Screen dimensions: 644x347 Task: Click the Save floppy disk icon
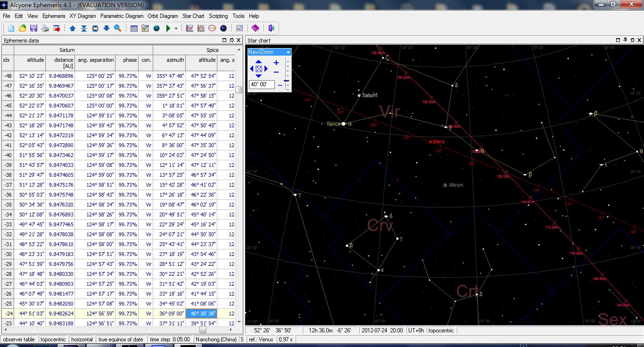coord(33,28)
